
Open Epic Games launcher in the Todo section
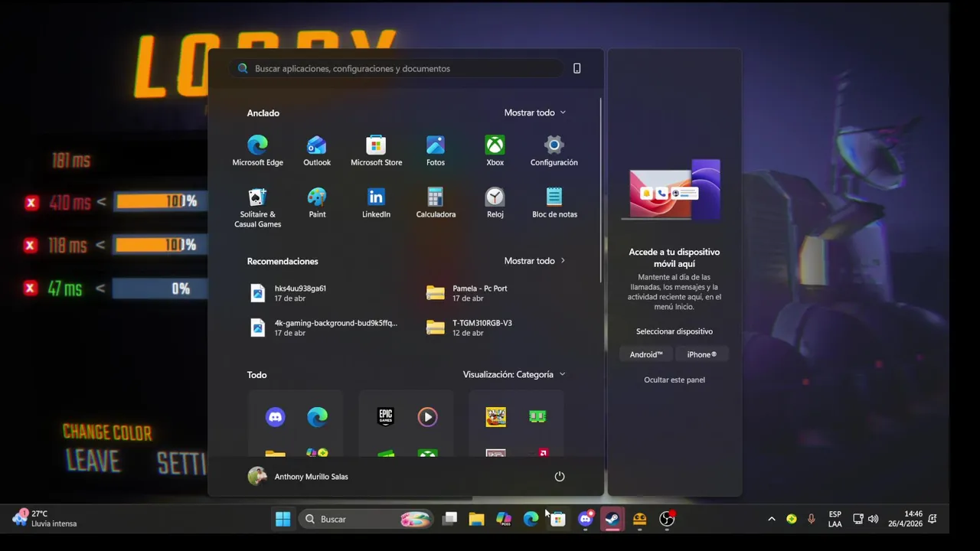(386, 416)
